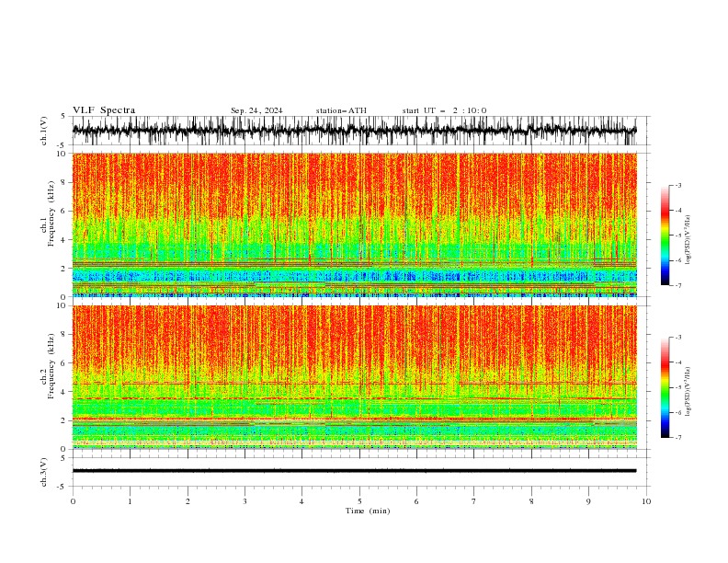Click the time axis tick label "4"
Screen dimensions: 728x563
pos(302,501)
